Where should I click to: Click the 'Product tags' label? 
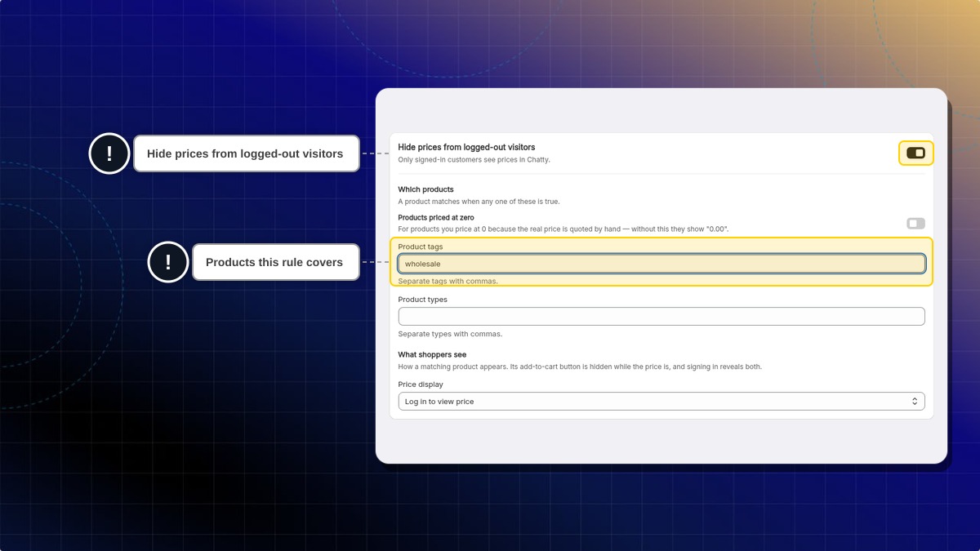pos(421,247)
